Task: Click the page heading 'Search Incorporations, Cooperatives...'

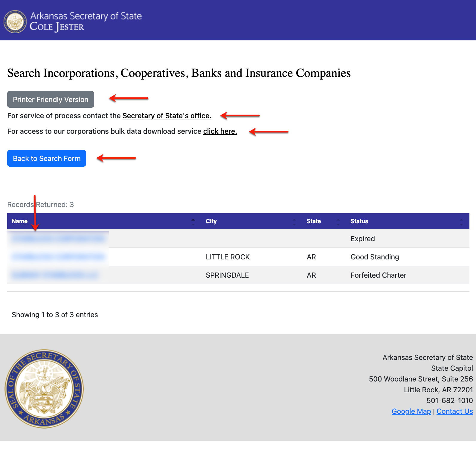Action: [179, 73]
